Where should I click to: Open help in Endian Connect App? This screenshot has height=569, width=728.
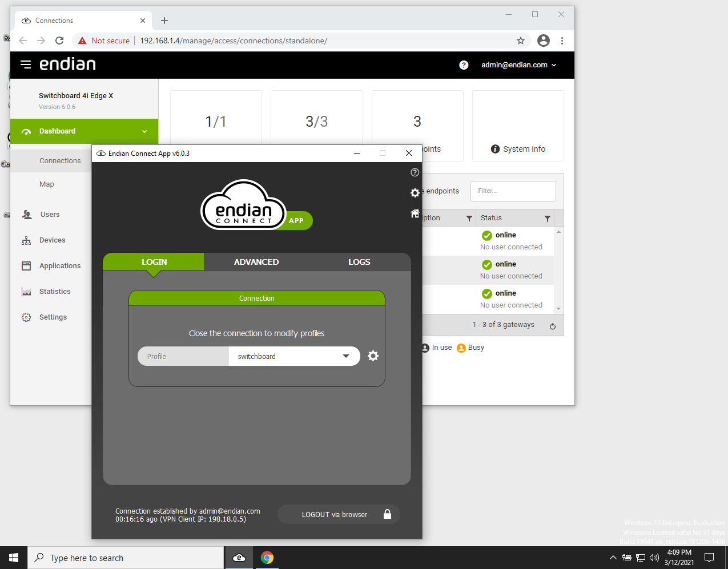[415, 172]
